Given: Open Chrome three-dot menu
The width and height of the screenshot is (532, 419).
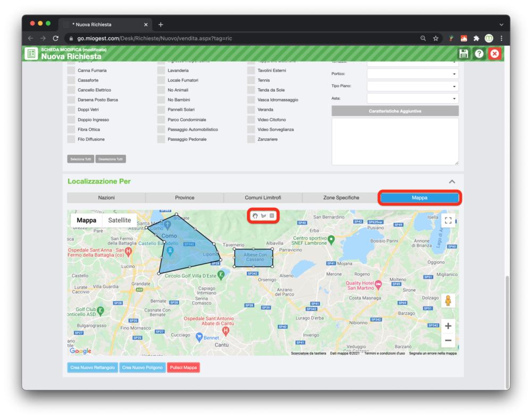Looking at the screenshot, I should coord(502,38).
